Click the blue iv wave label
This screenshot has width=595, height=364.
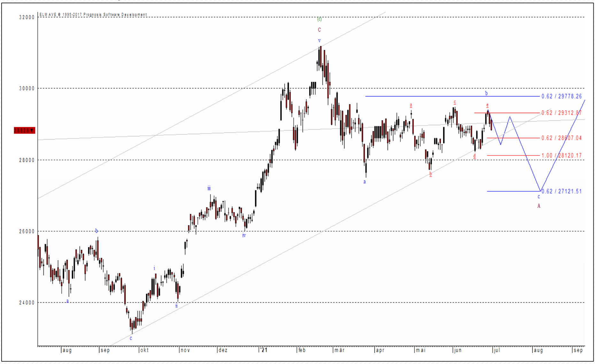244,235
